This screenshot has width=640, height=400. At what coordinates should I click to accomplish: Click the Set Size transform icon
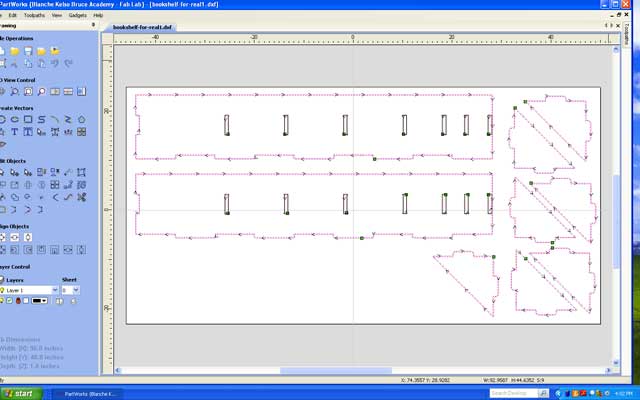tap(82, 172)
